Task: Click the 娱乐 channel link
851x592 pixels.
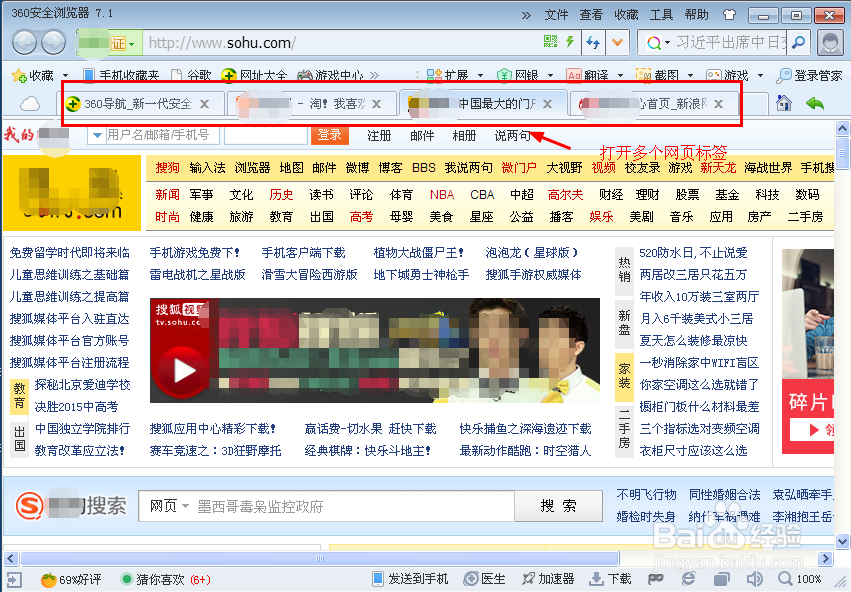Action: tap(601, 217)
